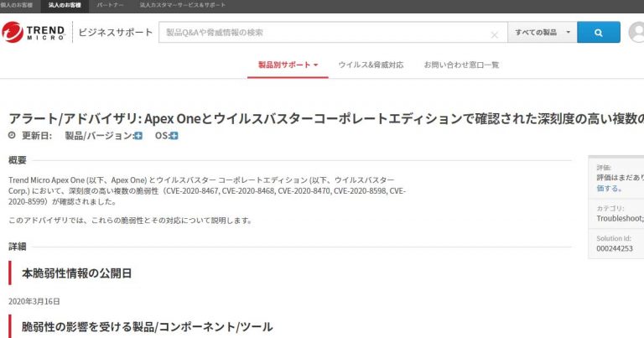Click the パートナー top link
The width and height of the screenshot is (644, 338).
112,5
